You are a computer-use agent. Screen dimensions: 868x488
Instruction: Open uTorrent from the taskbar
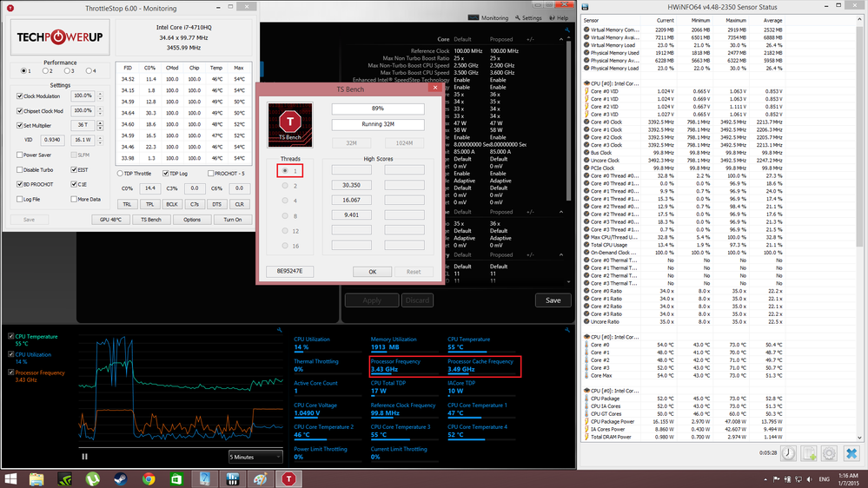pos(92,479)
